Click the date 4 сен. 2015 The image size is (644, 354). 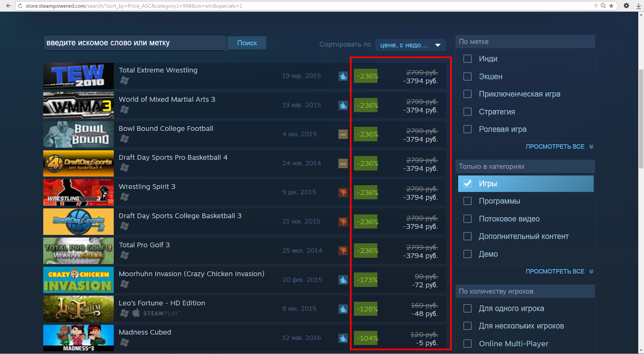tap(299, 134)
